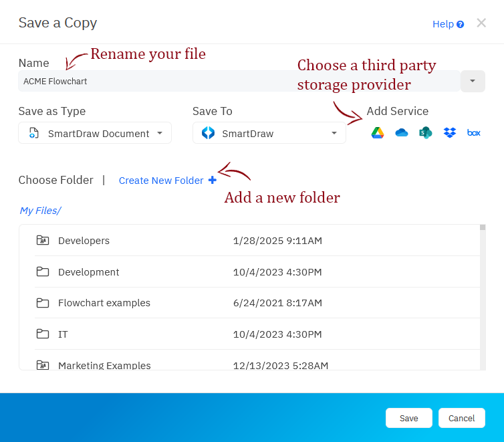The height and width of the screenshot is (442, 504).
Task: Click the Create New Folder link
Action: tap(161, 181)
